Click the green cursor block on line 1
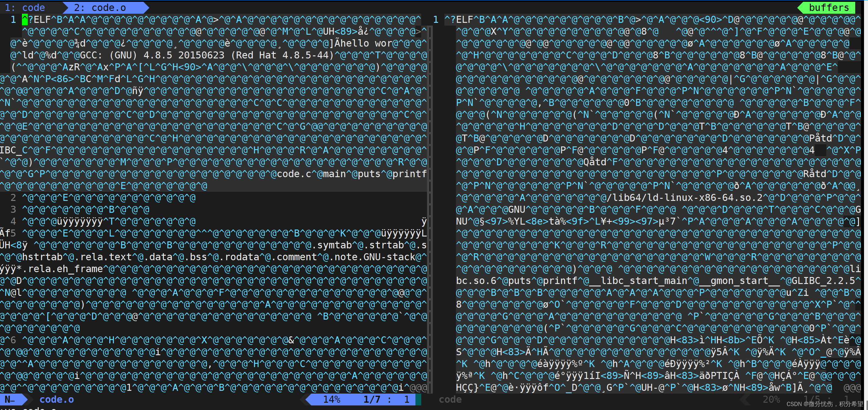Image resolution: width=868 pixels, height=410 pixels. coord(25,19)
